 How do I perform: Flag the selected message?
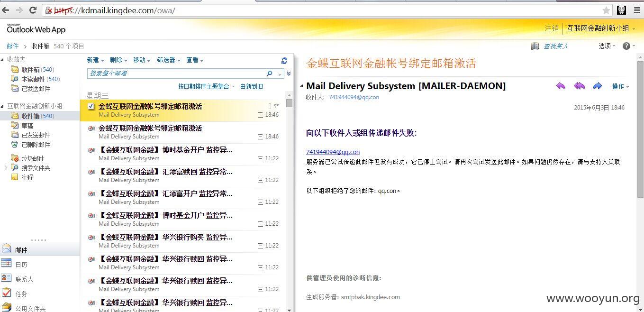pos(276,106)
